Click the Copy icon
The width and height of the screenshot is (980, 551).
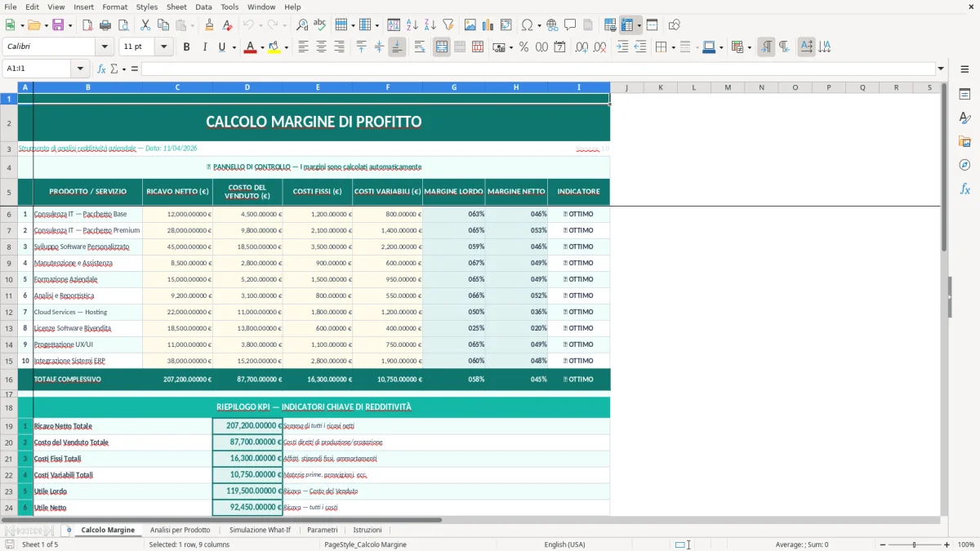[163, 25]
